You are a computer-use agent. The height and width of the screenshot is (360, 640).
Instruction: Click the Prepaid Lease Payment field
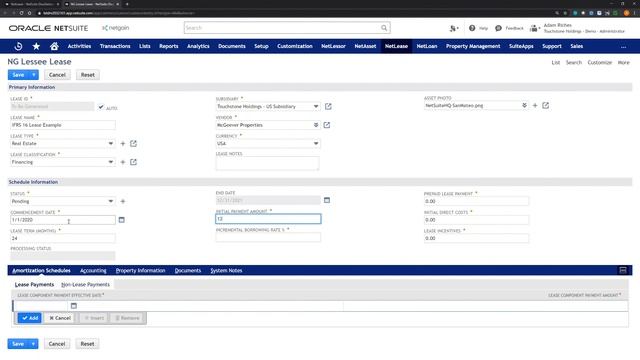pos(476,201)
